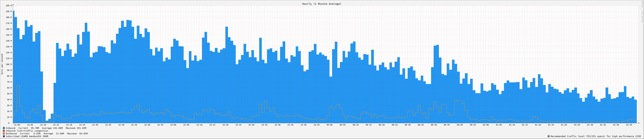Click the blue Inbound legend swatch
The height and width of the screenshot is (139, 644).
(x=4, y=128)
